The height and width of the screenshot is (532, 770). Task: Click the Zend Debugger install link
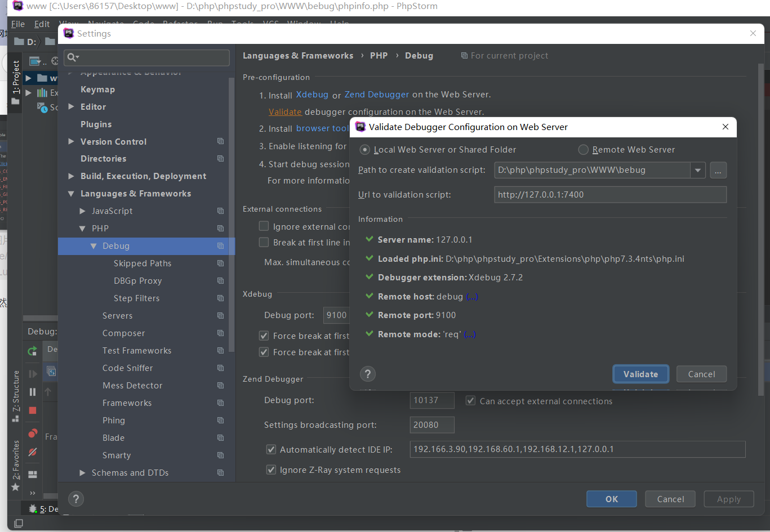377,95
